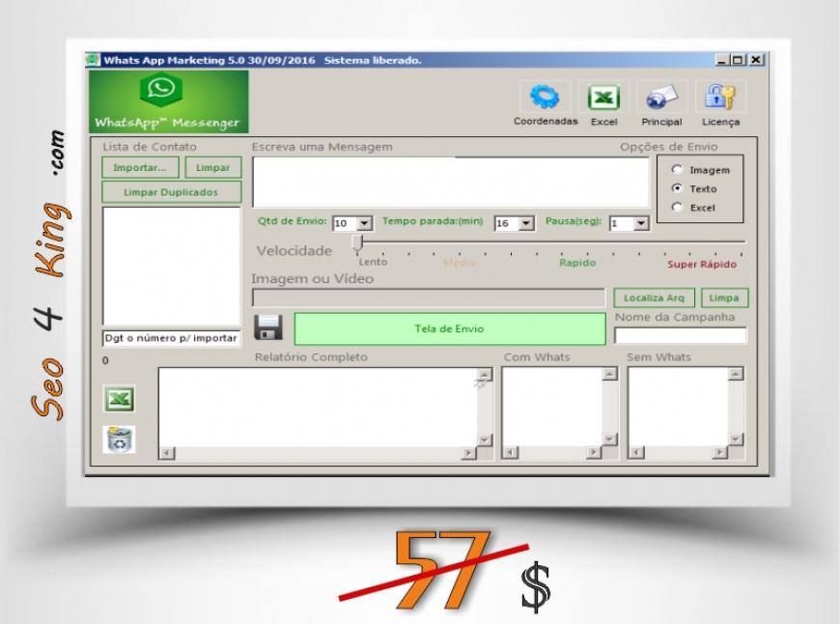Open the Qtd de Envio dropdown
The image size is (840, 624).
pyautogui.click(x=365, y=223)
